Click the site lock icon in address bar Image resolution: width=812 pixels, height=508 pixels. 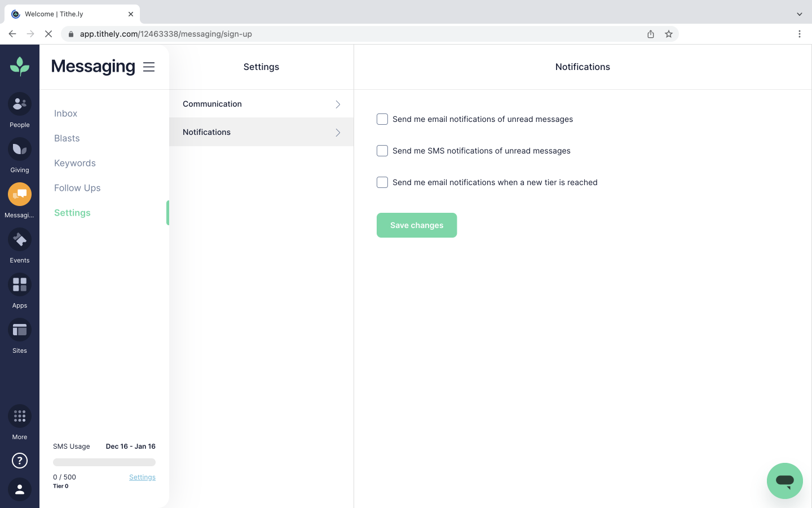tap(71, 34)
